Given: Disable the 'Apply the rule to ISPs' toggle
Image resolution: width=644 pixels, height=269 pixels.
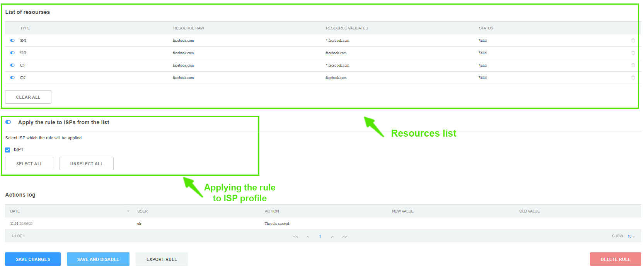Looking at the screenshot, I should [8, 122].
